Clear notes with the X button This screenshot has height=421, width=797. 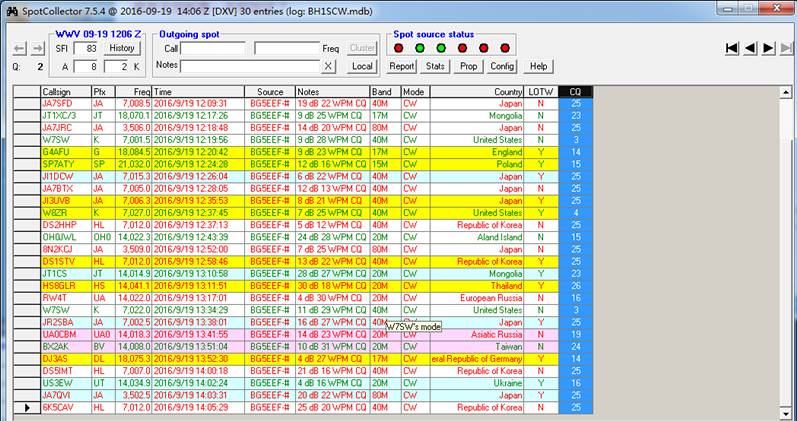tap(328, 66)
